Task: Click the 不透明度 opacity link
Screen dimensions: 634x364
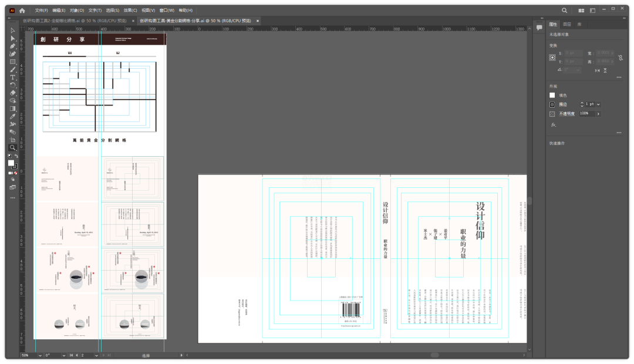Action: [566, 113]
